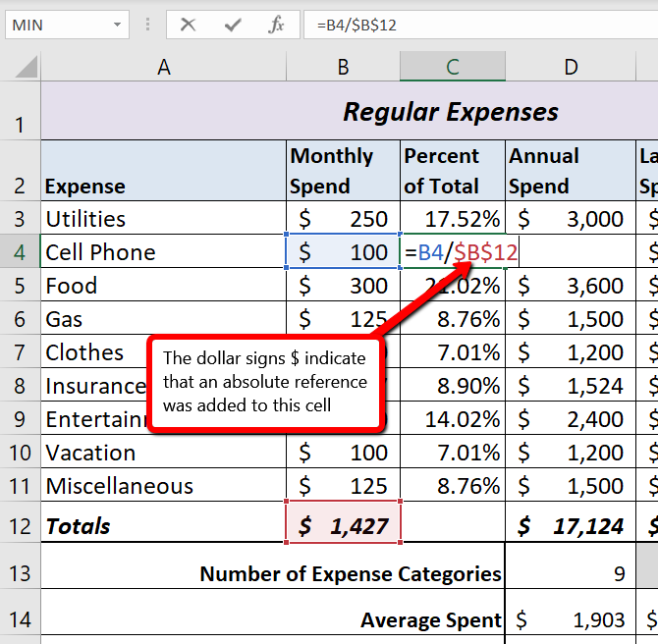Select Insurance percent 8.90%

coord(453,384)
